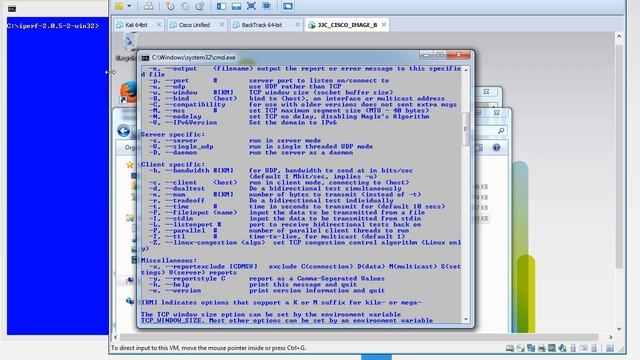The image size is (640, 360).
Task: Open the snapshot manager toolbar icon
Action: tap(200, 6)
